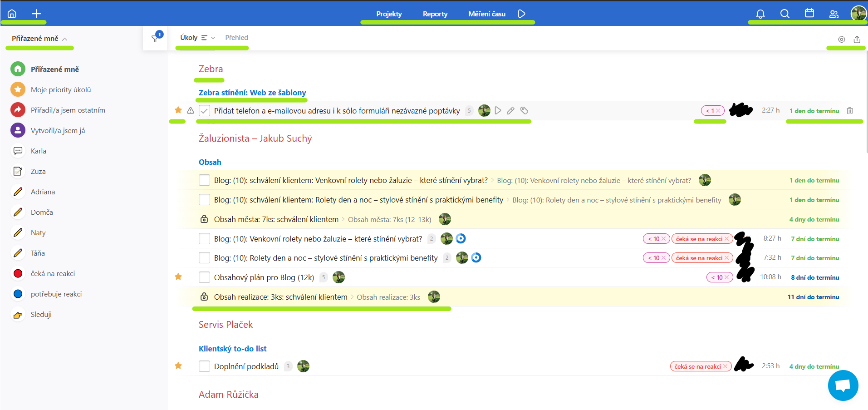Screen dimensions: 868x410
Task: Select red 'čeká na reakci' sidebar label
Action: pyautogui.click(x=53, y=274)
